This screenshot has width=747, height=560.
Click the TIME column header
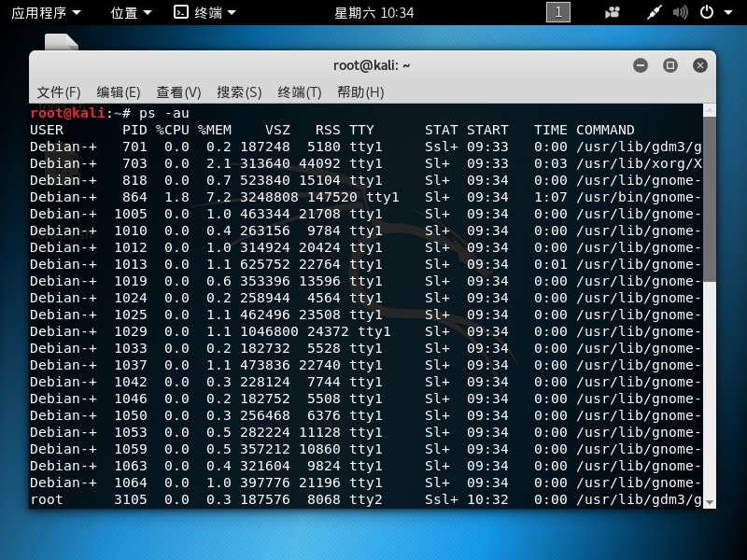pyautogui.click(x=550, y=130)
